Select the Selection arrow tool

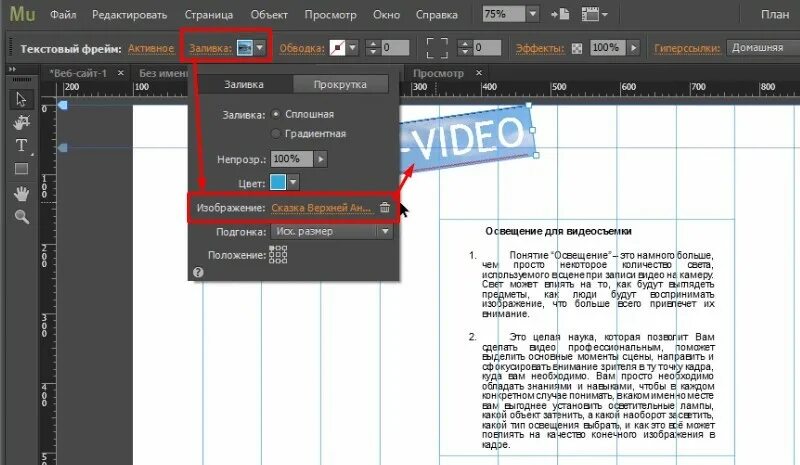[21, 99]
